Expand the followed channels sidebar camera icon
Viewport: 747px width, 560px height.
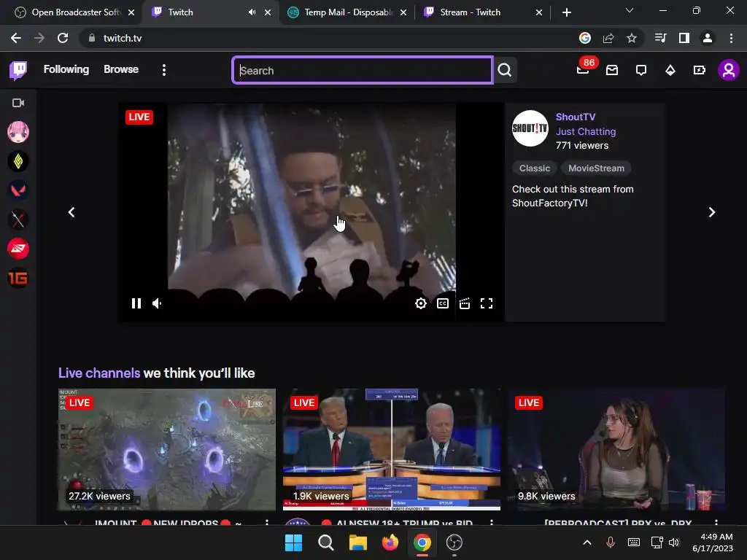tap(18, 103)
